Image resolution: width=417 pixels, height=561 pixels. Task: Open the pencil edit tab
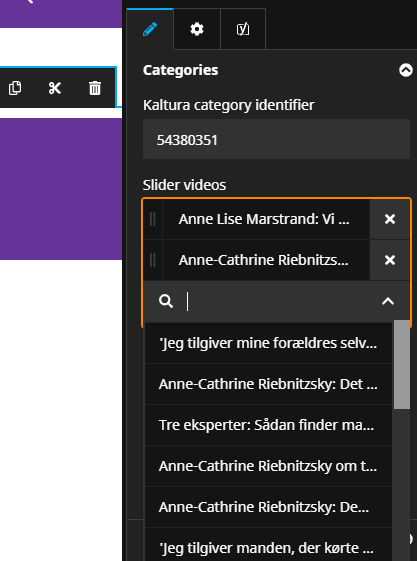click(x=150, y=29)
